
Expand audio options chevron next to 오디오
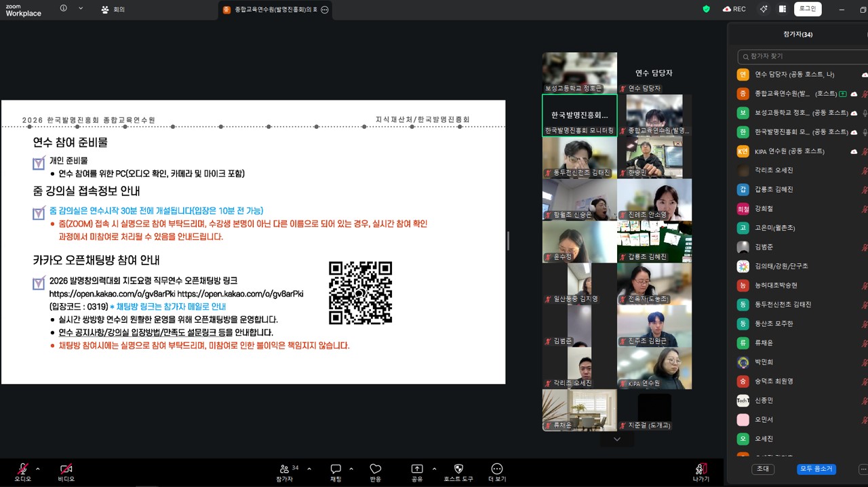tap(38, 469)
